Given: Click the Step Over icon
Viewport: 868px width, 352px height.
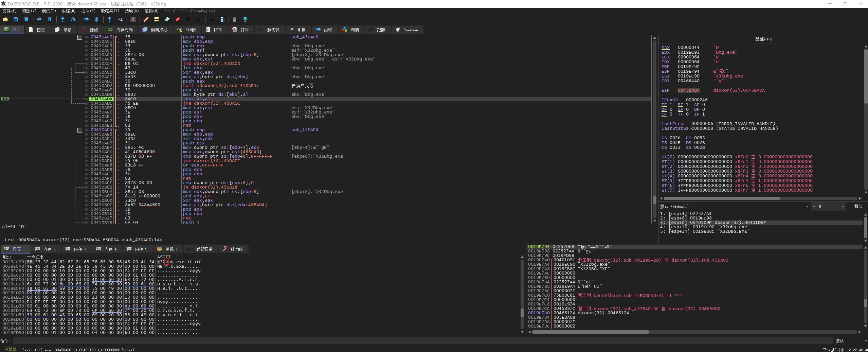Looking at the screenshot, I should [73, 19].
